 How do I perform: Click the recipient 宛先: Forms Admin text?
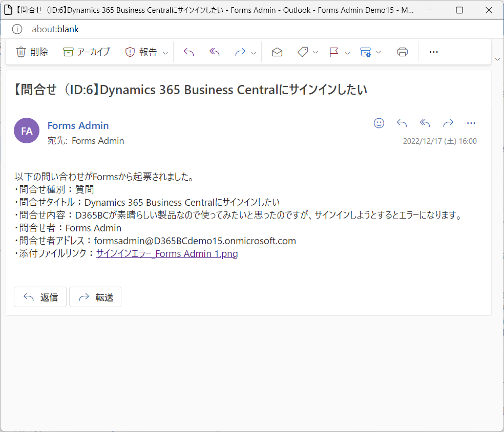[x=86, y=141]
